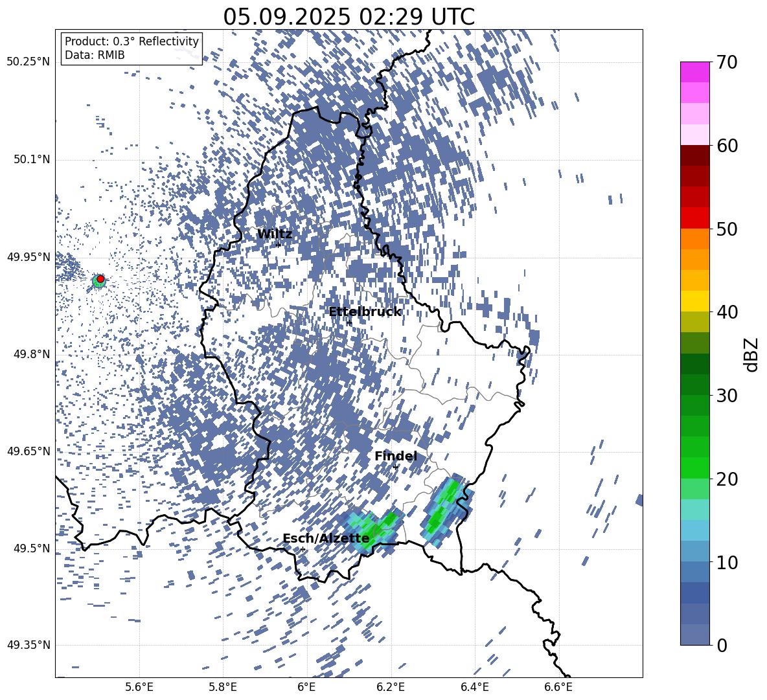Click the Ettelbruck city label
Image resolution: width=767 pixels, height=700 pixels.
(365, 312)
